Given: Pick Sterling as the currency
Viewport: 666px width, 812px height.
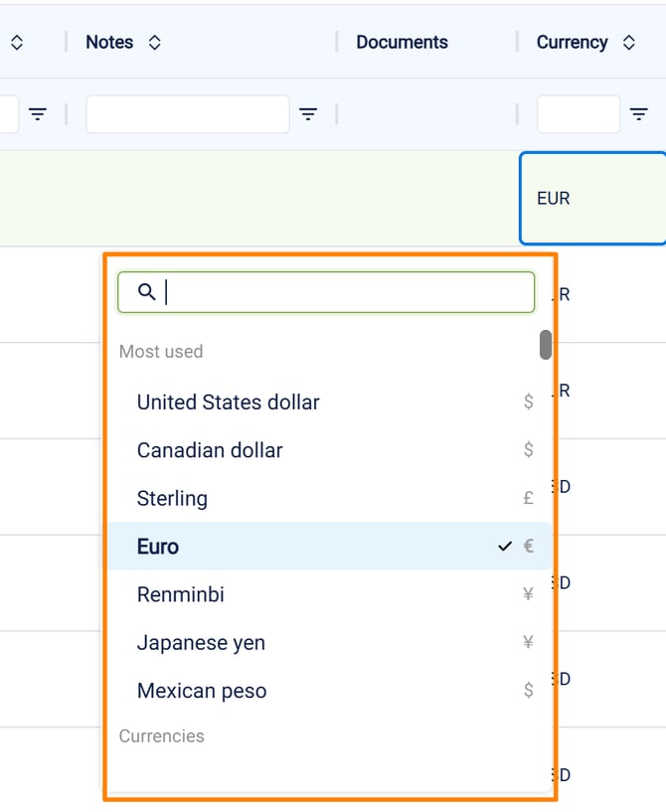Looking at the screenshot, I should pos(172,499).
